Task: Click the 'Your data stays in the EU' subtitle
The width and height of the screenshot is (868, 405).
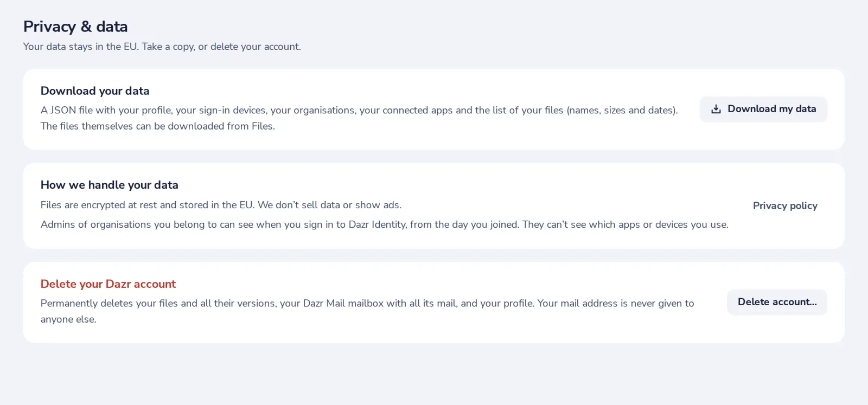Action: [162, 47]
